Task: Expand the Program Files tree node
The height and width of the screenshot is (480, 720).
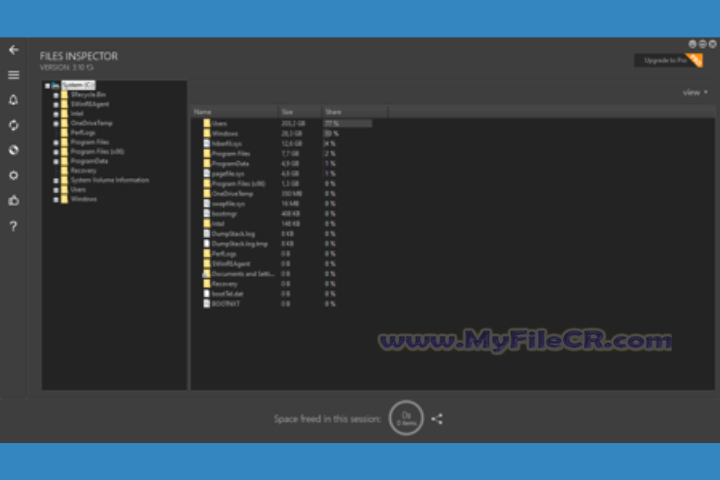Action: [x=56, y=142]
